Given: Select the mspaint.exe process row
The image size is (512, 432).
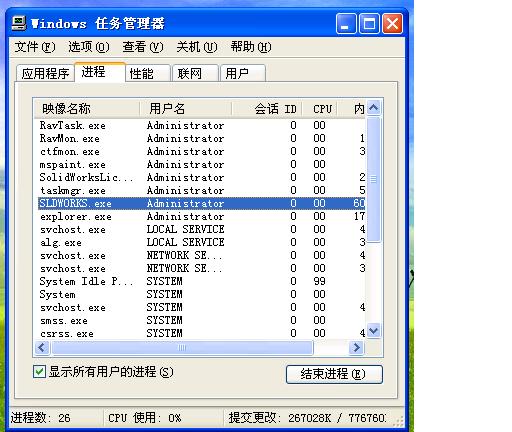Looking at the screenshot, I should [x=202, y=164].
